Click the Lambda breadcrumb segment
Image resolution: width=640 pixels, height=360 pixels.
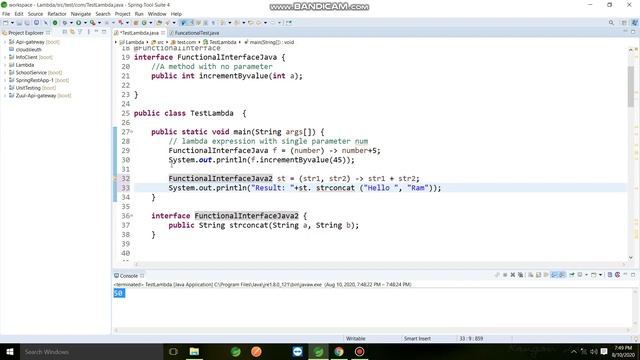click(x=132, y=42)
